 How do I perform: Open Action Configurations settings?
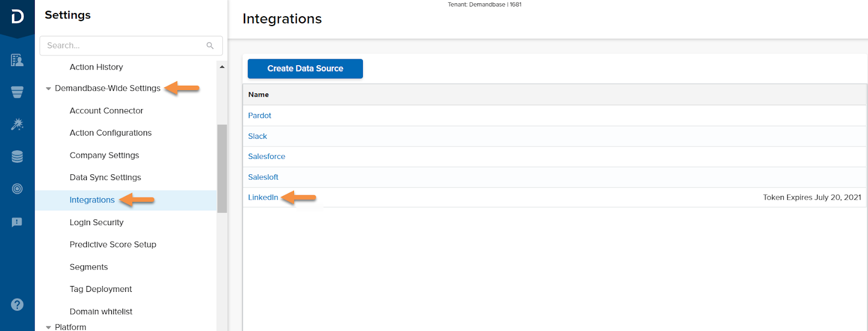pyautogui.click(x=111, y=133)
